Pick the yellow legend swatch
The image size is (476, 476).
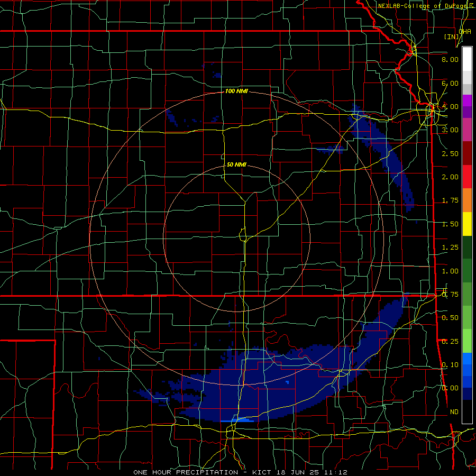467,224
